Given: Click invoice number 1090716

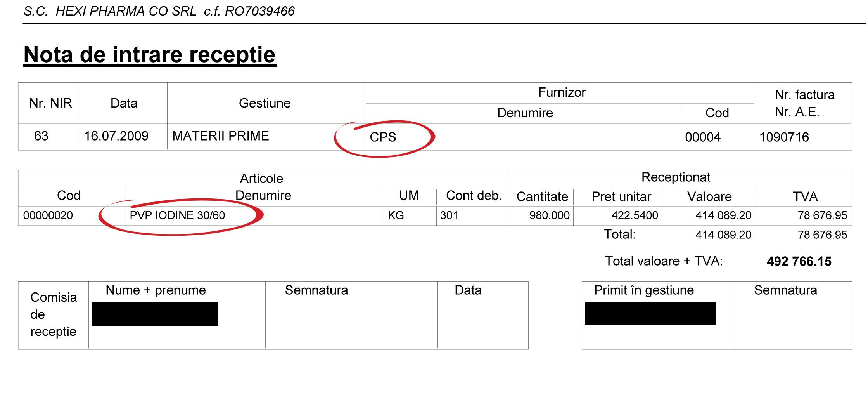Looking at the screenshot, I should pos(784,137).
